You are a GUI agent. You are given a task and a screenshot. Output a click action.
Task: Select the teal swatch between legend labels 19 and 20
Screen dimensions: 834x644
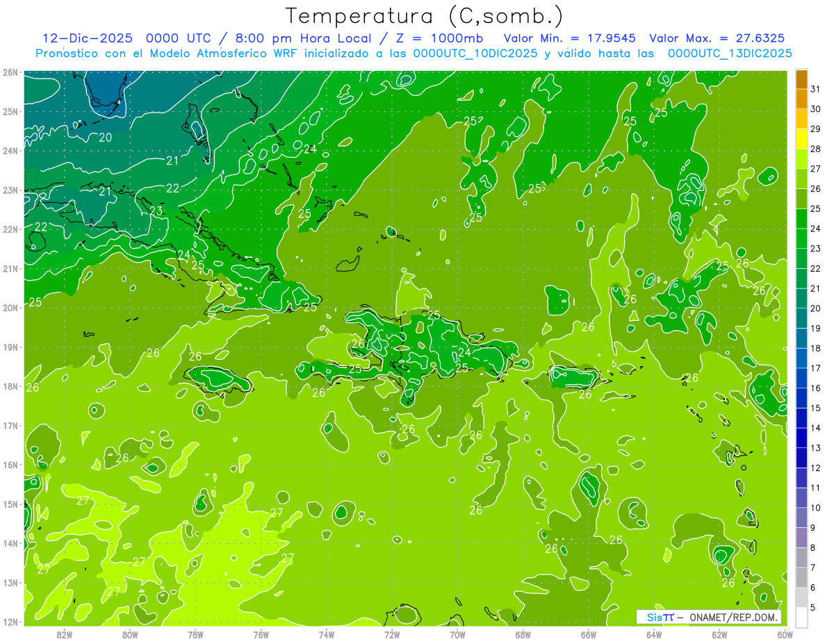(x=801, y=318)
